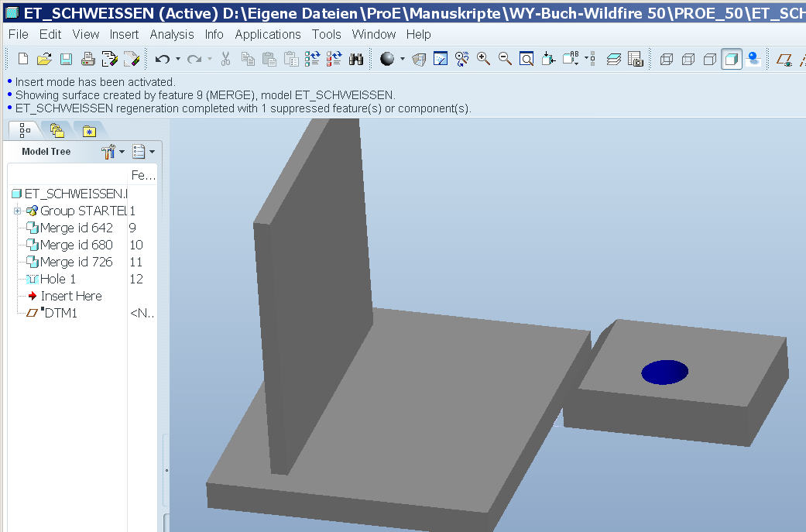The width and height of the screenshot is (806, 532).
Task: Open the Find binoculars tool
Action: click(x=355, y=59)
